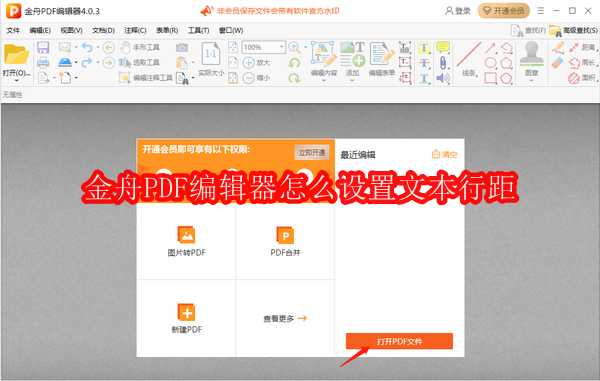The width and height of the screenshot is (600, 381).
Task: Select the yellow highlight text tool
Action: [424, 47]
